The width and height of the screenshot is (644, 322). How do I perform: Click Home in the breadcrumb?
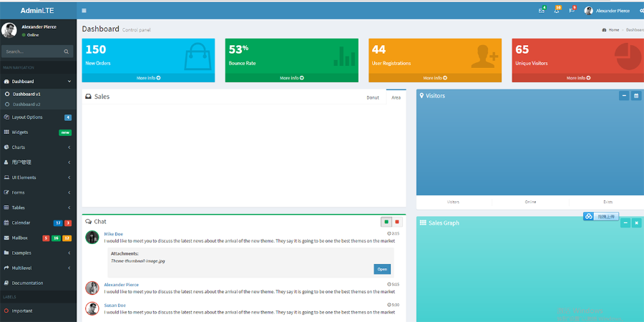tap(614, 30)
